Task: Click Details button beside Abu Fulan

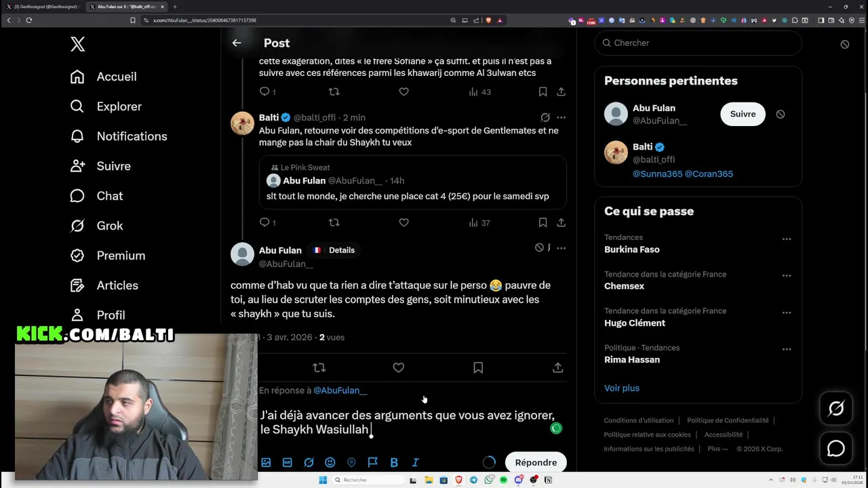Action: coord(334,250)
